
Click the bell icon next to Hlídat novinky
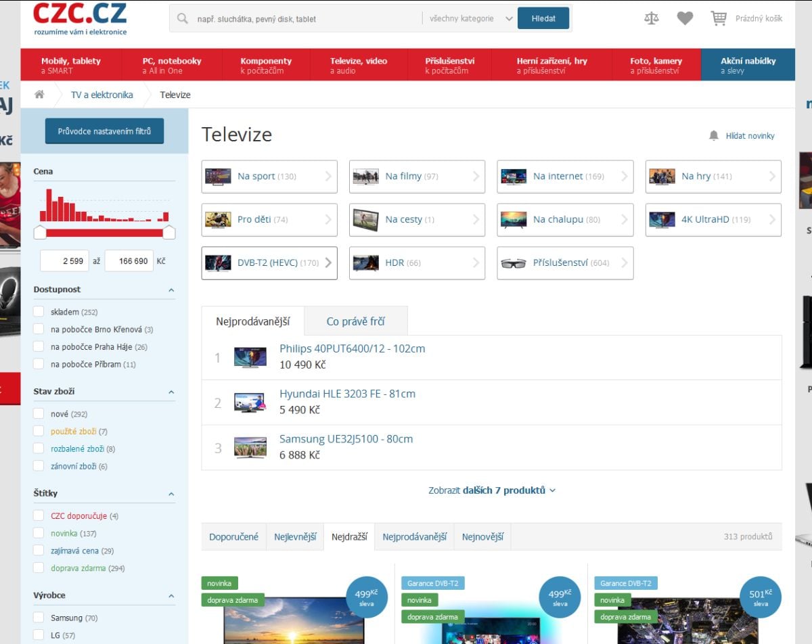tap(714, 135)
